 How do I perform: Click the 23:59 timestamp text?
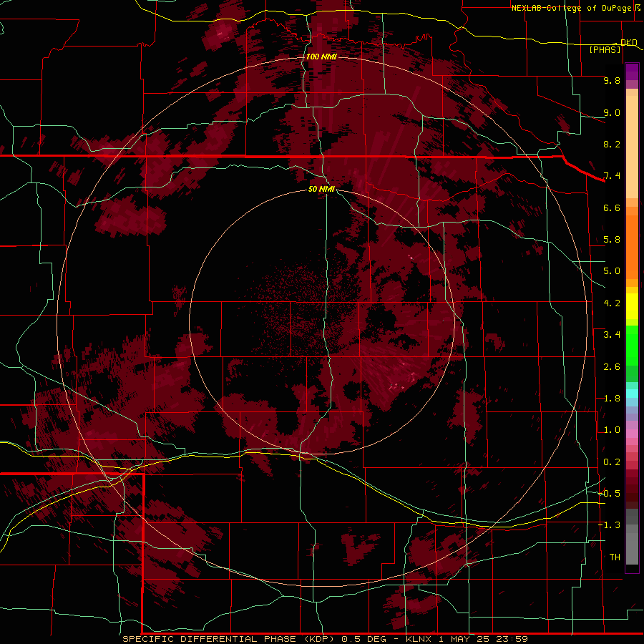pyautogui.click(x=513, y=639)
